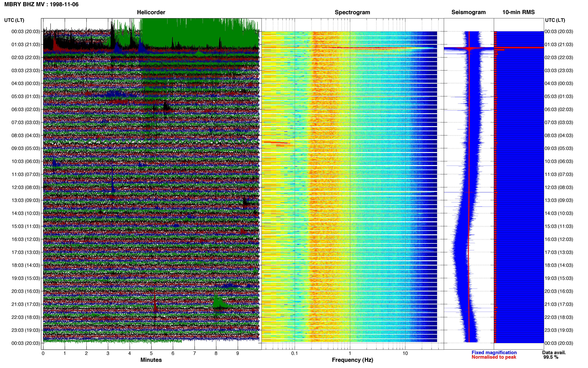Image resolution: width=588 pixels, height=368 pixels.
Task: Click helicorder minute tick '0'
Action: tap(43, 353)
